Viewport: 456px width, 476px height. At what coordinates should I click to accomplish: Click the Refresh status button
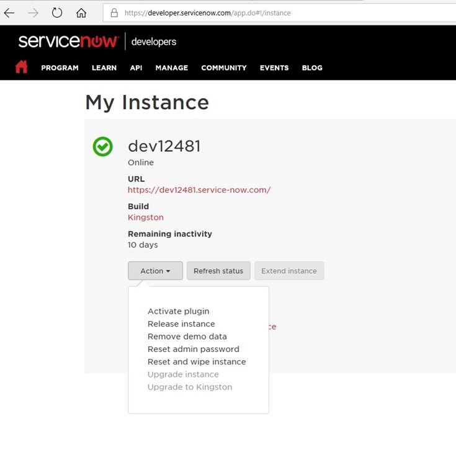click(218, 271)
